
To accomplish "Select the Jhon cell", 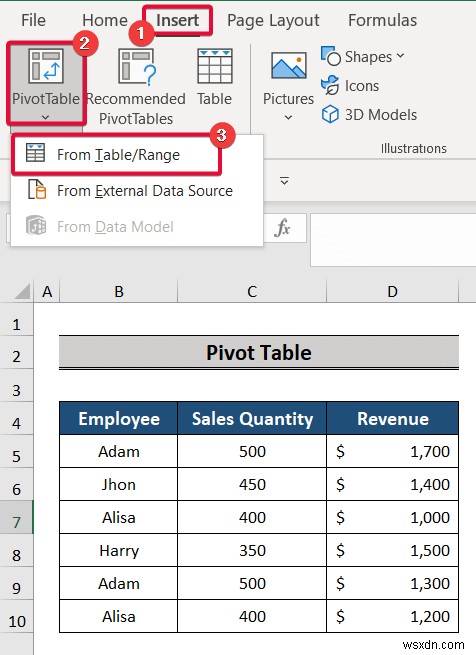I will (x=119, y=484).
